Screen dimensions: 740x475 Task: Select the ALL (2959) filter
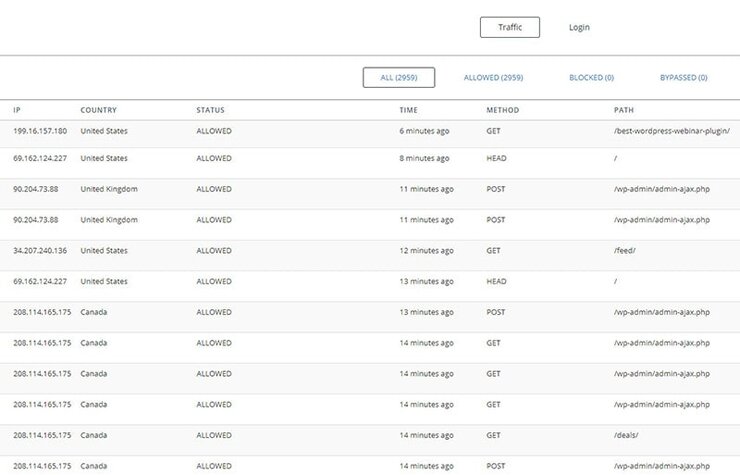tap(399, 77)
